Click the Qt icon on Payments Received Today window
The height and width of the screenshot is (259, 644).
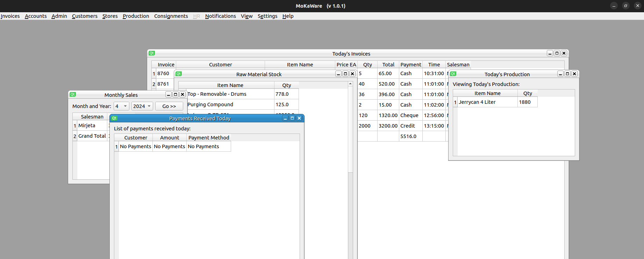[114, 118]
